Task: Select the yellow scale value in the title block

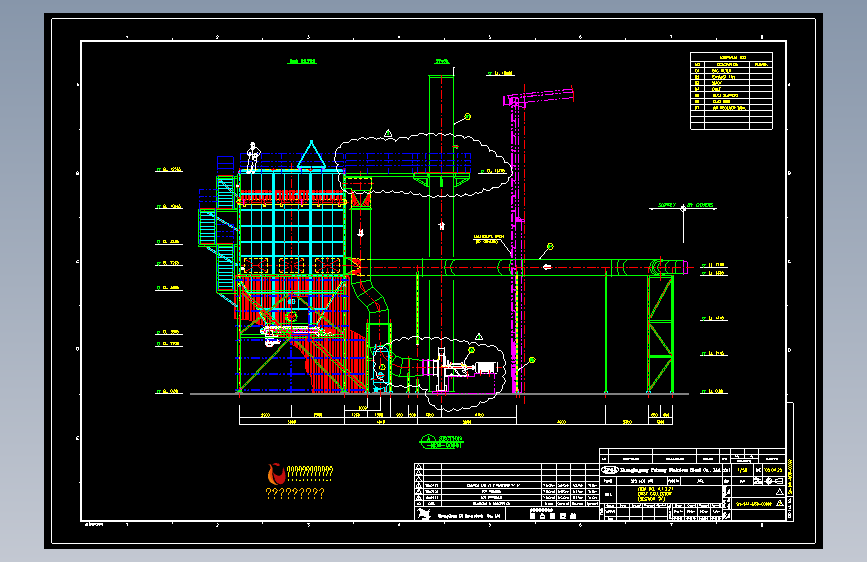Action: [742, 470]
